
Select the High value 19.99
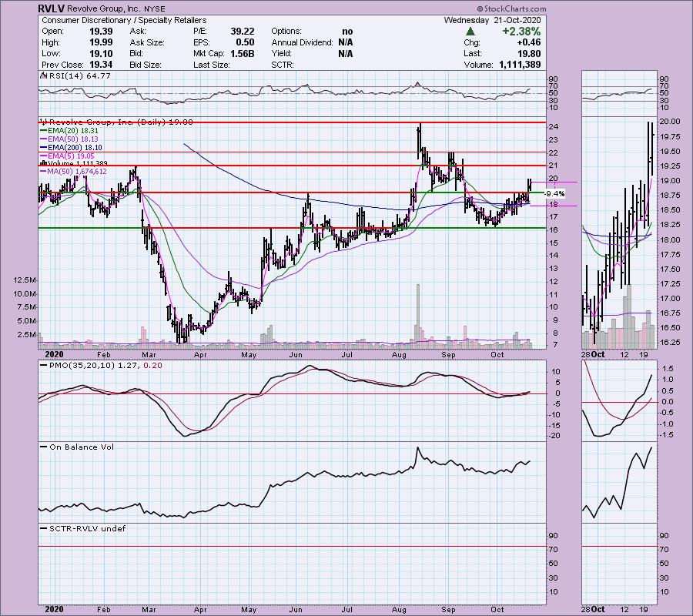(x=101, y=42)
